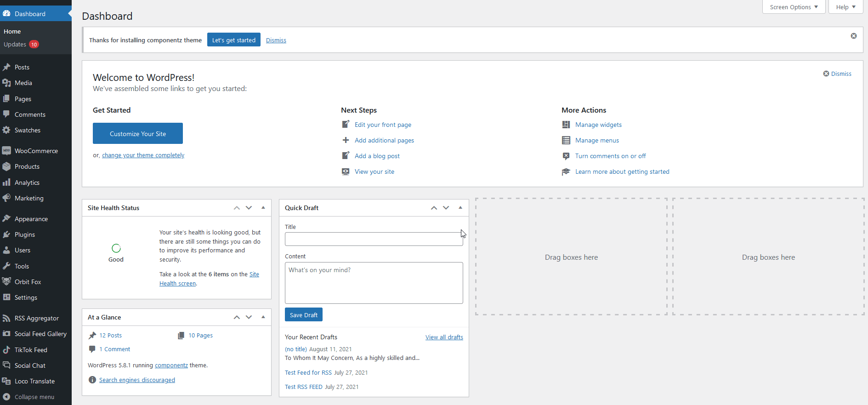Click the Let's get started button
This screenshot has height=405, width=868.
234,40
